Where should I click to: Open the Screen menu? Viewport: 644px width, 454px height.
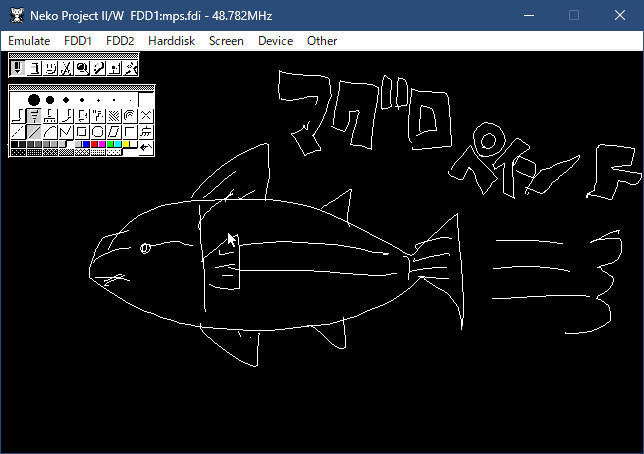(x=226, y=41)
